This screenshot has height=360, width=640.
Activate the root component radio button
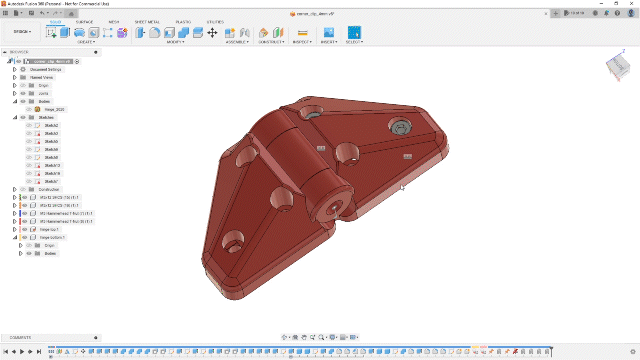[x=77, y=61]
